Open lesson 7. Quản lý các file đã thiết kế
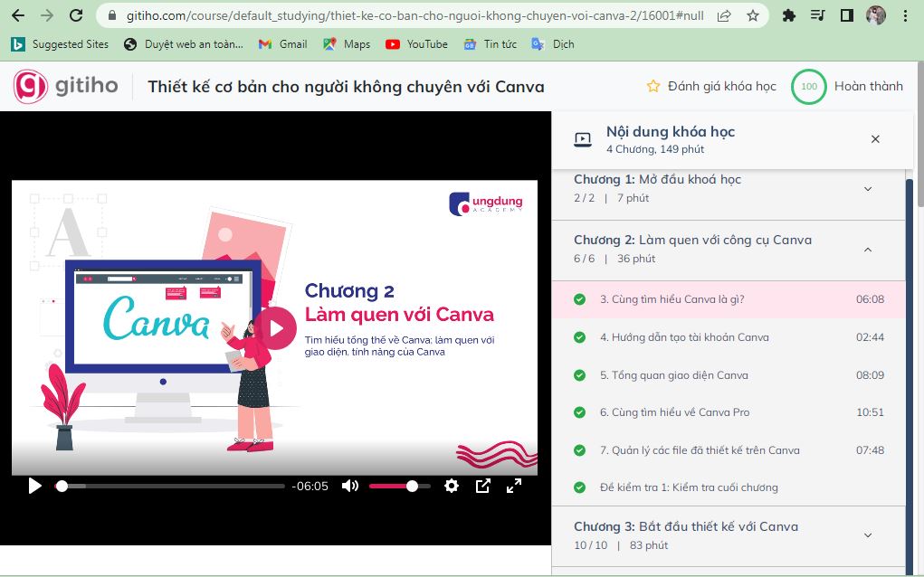 coord(729,449)
